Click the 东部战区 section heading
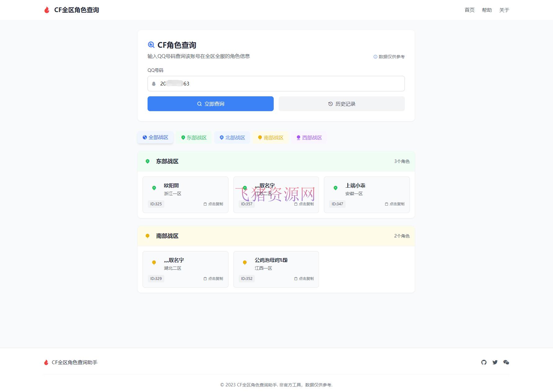The image size is (553, 392). [167, 161]
